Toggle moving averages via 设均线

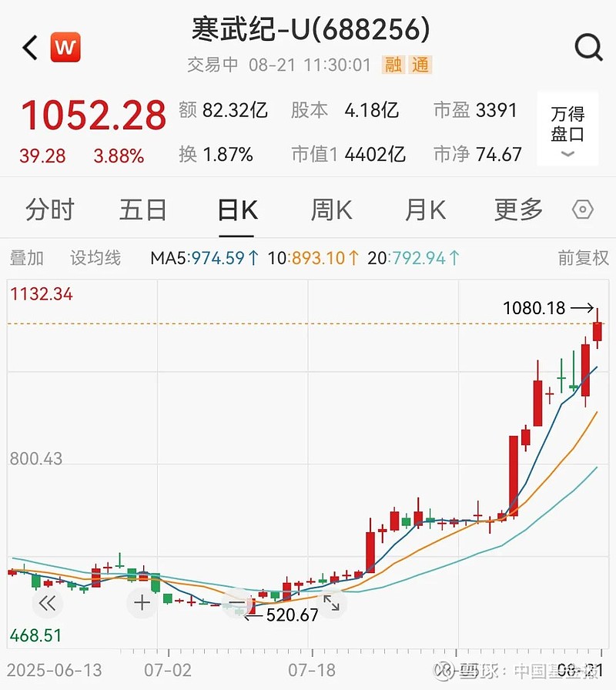(x=94, y=258)
